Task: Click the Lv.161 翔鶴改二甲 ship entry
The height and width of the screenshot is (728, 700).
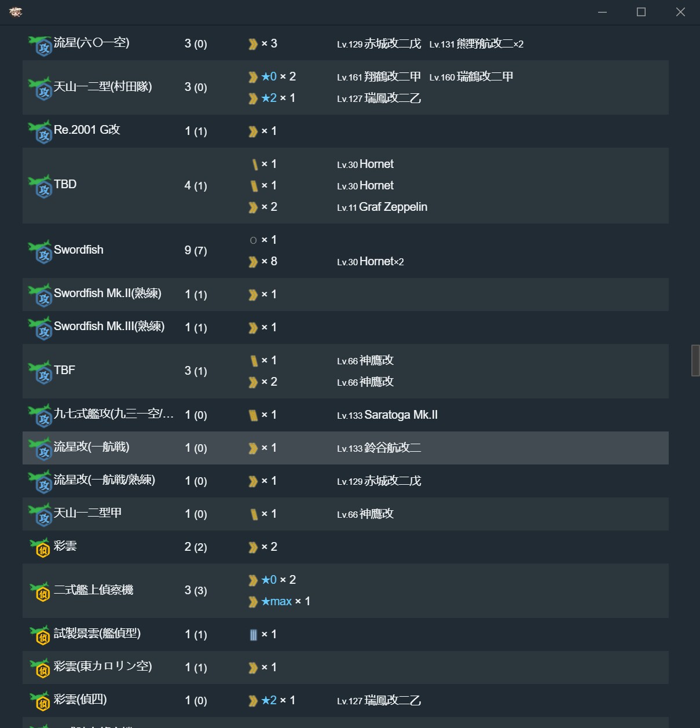Action: tap(379, 76)
